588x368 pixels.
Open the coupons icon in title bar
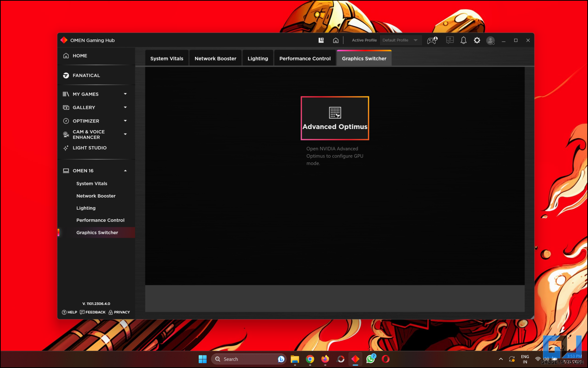coord(321,40)
